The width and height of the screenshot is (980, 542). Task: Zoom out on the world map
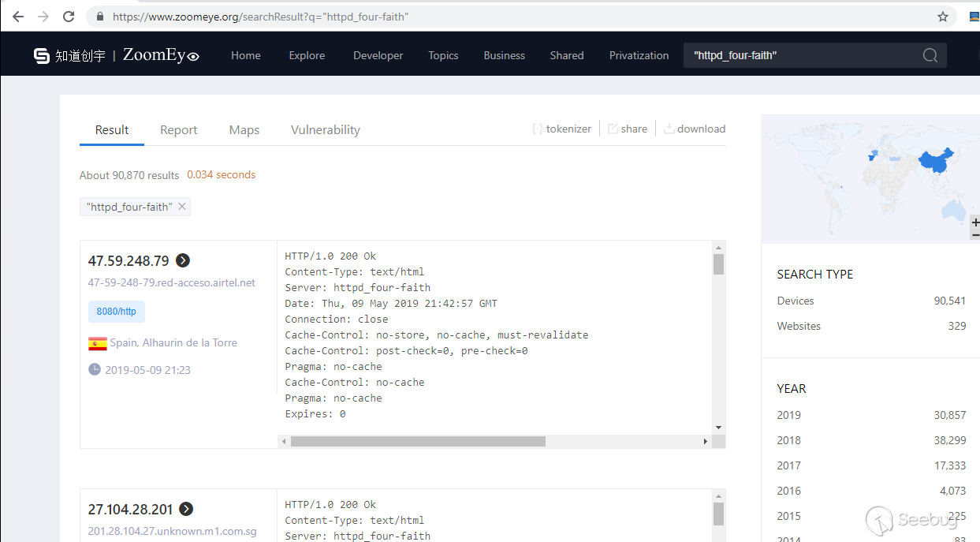(975, 234)
